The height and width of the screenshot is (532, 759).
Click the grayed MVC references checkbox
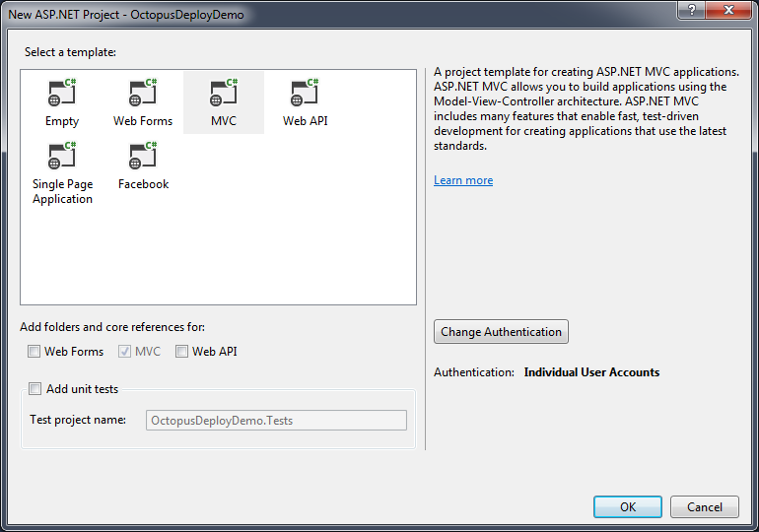click(x=124, y=352)
